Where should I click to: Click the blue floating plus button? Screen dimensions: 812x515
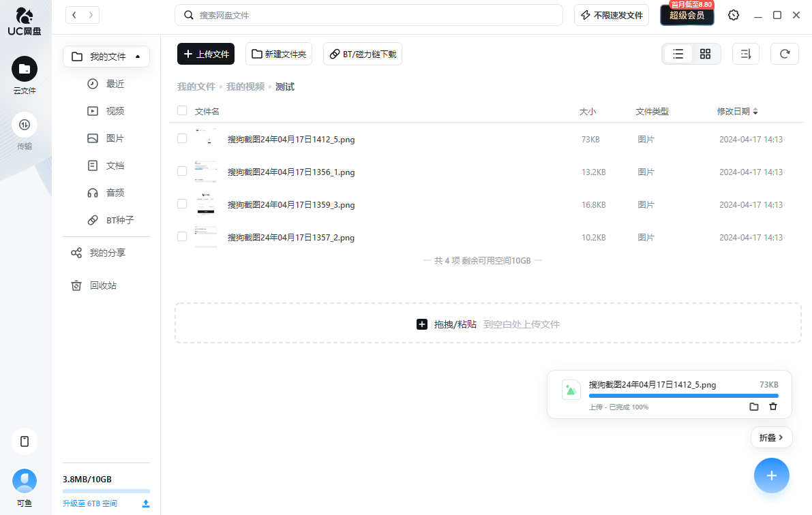click(x=771, y=475)
